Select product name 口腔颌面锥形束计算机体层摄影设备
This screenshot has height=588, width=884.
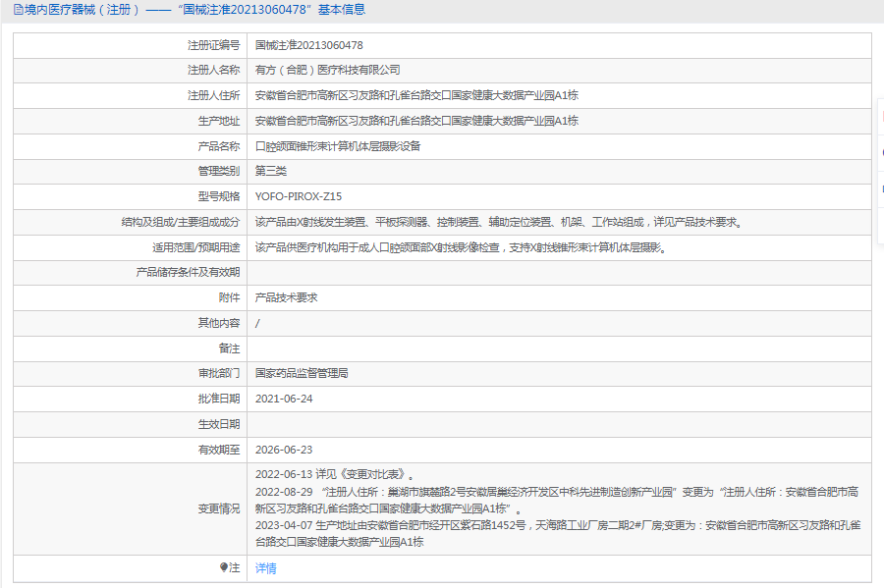click(338, 146)
